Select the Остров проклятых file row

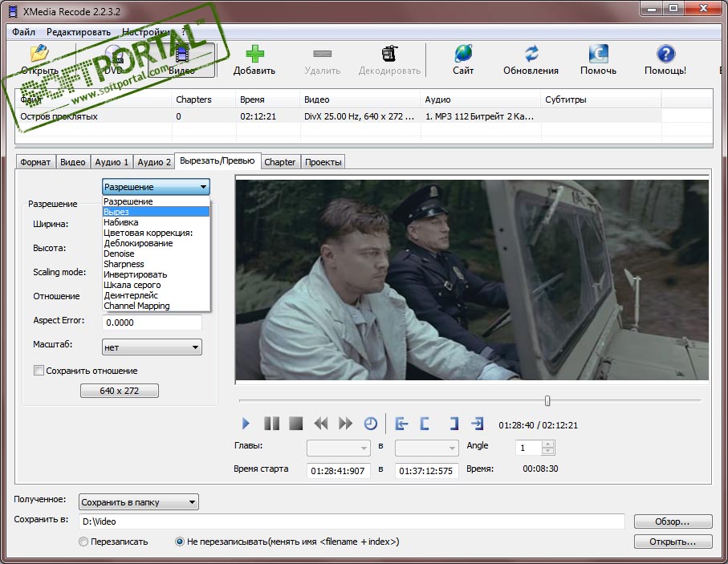pos(339,116)
